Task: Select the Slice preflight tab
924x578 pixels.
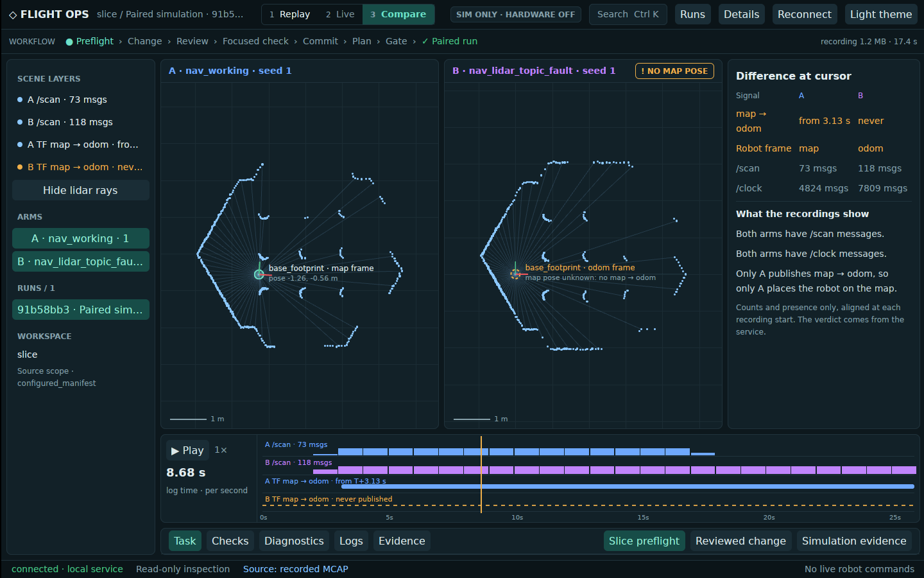Action: pos(644,541)
